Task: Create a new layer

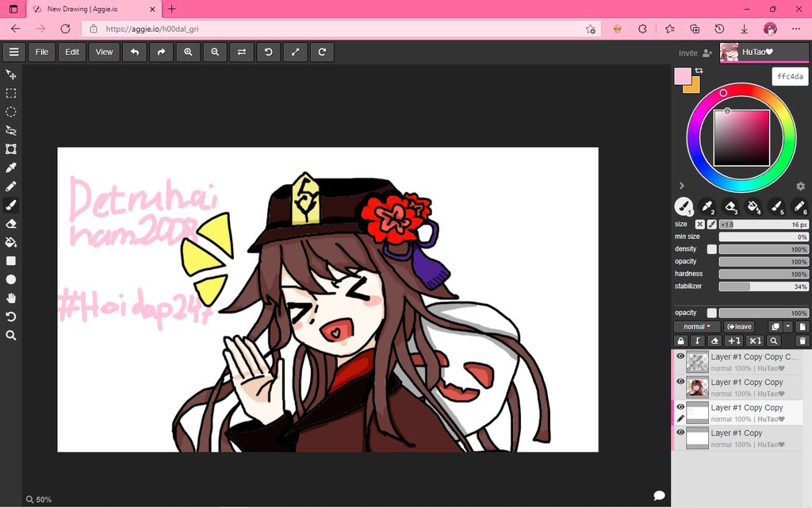Action: pos(802,326)
